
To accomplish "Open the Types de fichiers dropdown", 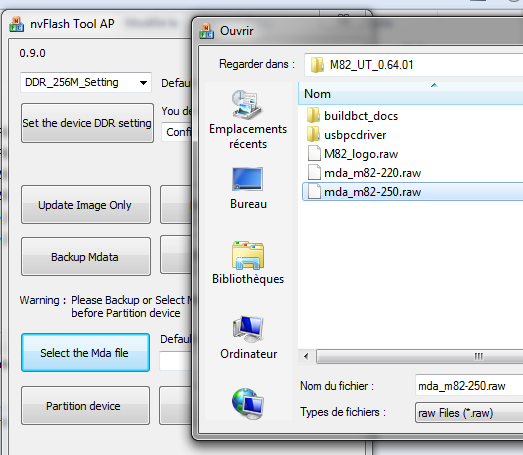I will point(469,413).
